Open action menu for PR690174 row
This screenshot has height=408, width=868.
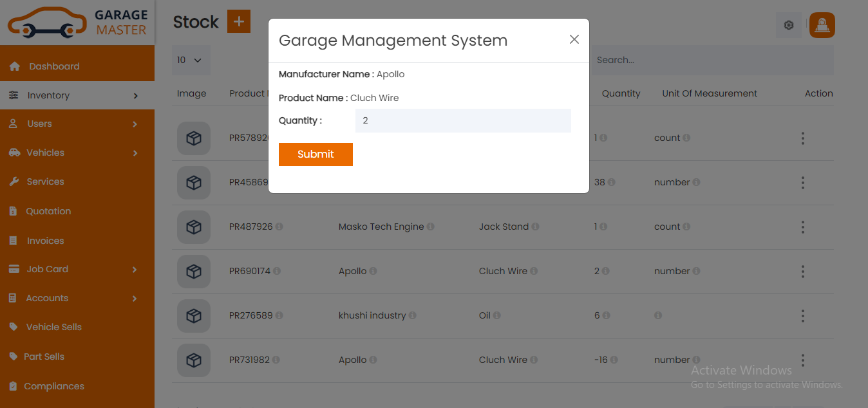pos(802,272)
